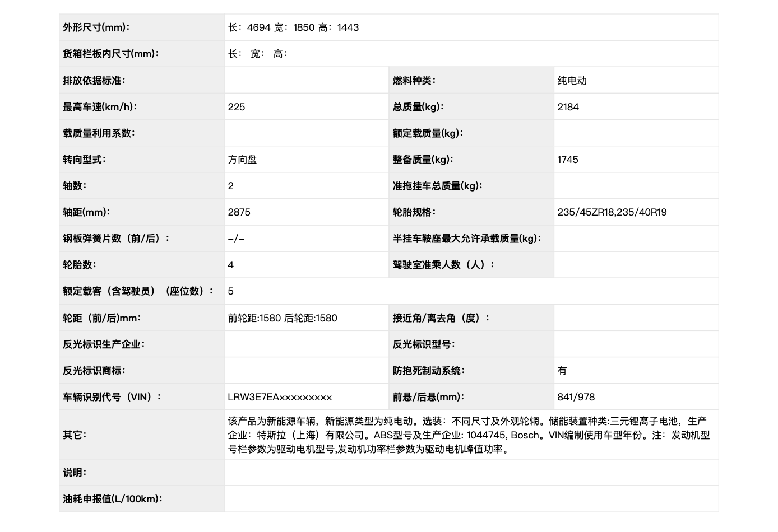The width and height of the screenshot is (778, 532).
Task: Select tire specification 235/45ZR18,235/40R19
Action: pyautogui.click(x=612, y=212)
